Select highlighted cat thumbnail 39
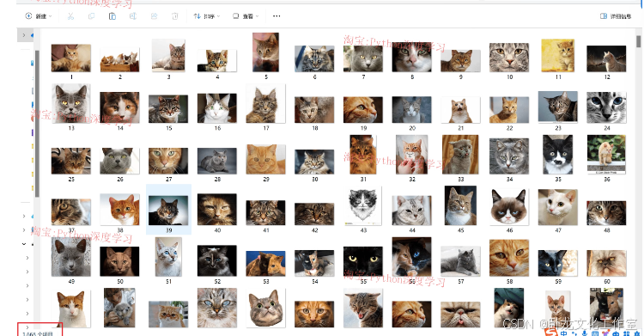Viewport: 644px width, 336px height. pyautogui.click(x=168, y=211)
